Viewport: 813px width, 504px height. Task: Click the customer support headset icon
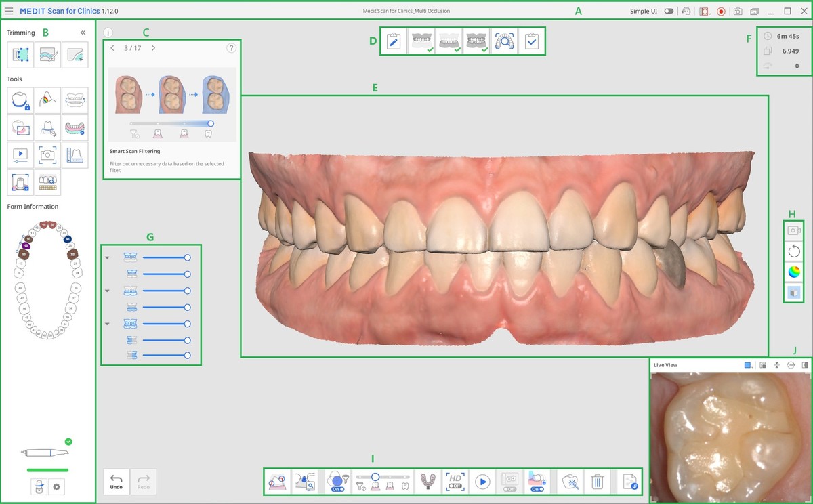[x=687, y=12]
